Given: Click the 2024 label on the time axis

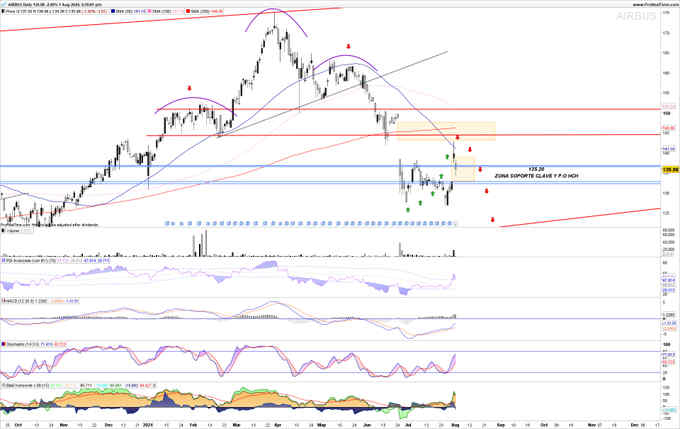Looking at the screenshot, I should [x=148, y=425].
